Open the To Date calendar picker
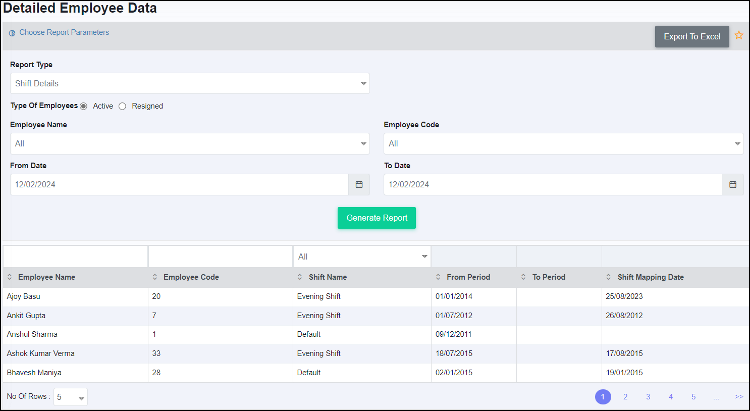This screenshot has height=411, width=750. [x=733, y=185]
